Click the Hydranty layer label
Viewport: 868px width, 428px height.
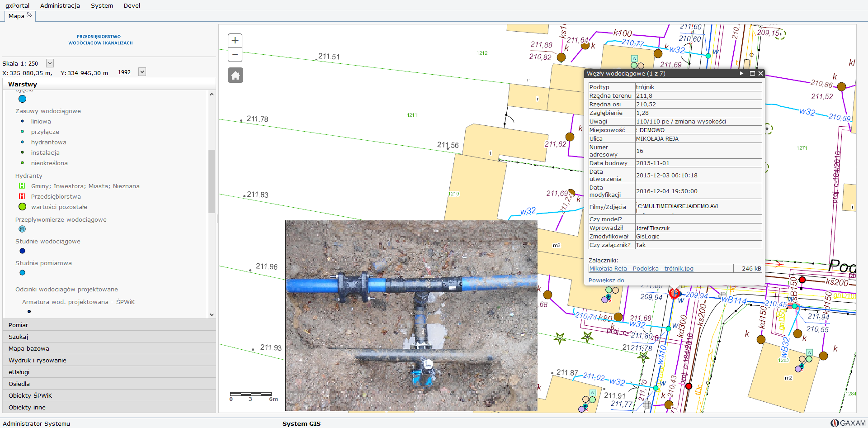29,176
